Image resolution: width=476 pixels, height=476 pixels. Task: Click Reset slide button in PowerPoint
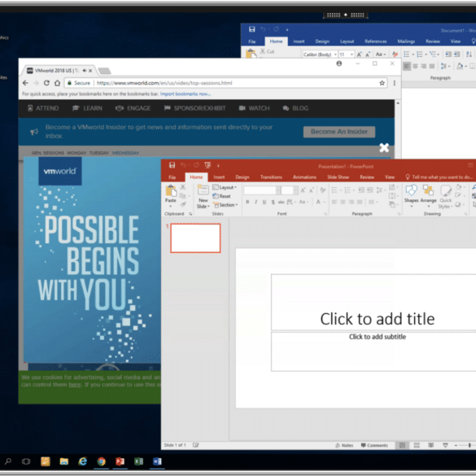[221, 196]
